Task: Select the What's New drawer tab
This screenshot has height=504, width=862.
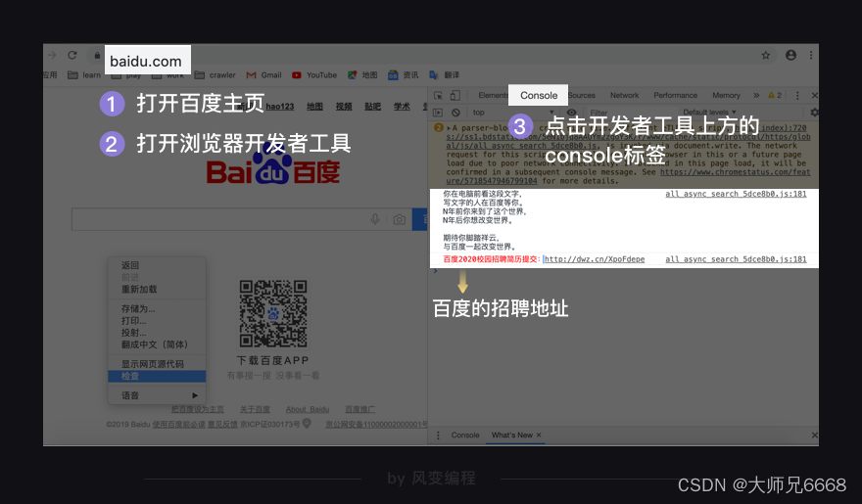Action: (x=511, y=435)
